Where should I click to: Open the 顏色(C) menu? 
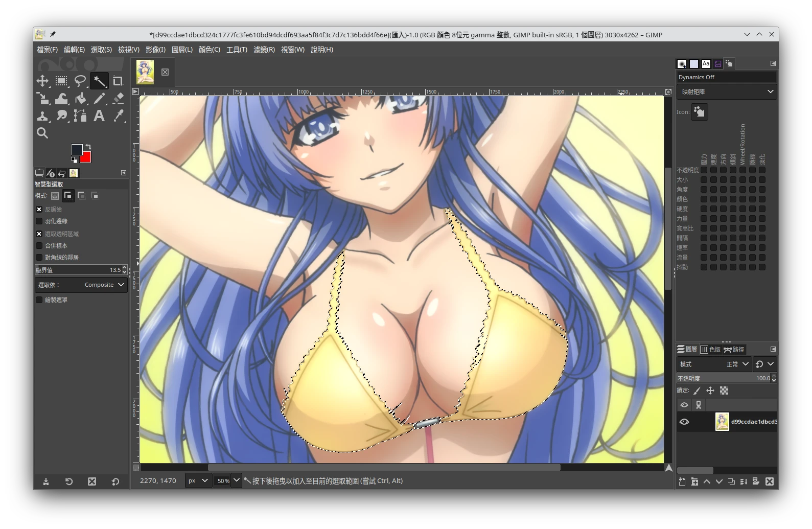(210, 50)
